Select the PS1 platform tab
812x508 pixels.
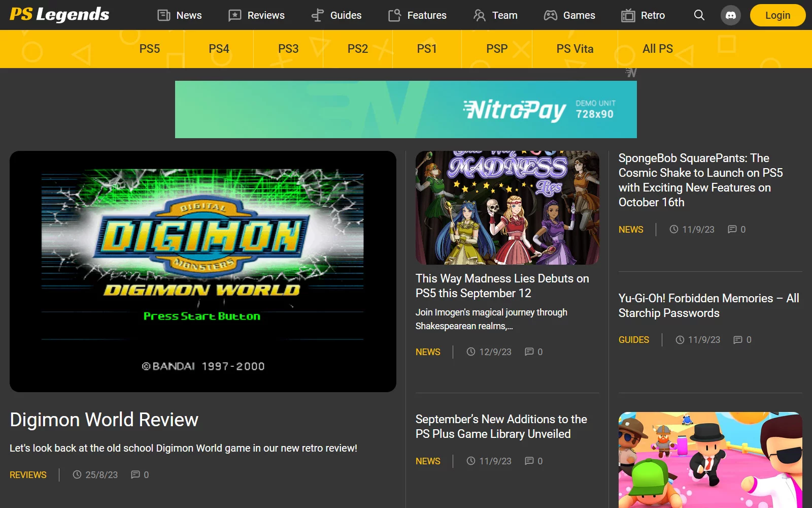click(427, 49)
